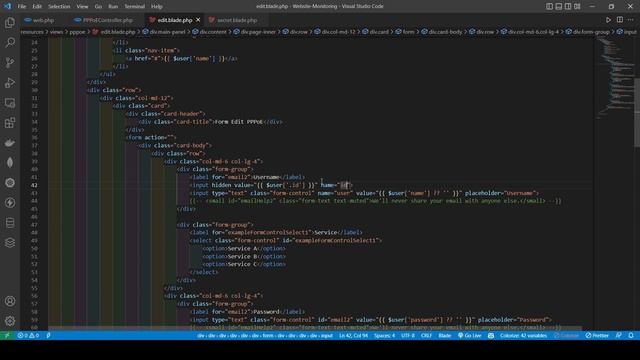Change indentation via Spaces: 4
Image resolution: width=640 pixels, height=360 pixels.
384,336
